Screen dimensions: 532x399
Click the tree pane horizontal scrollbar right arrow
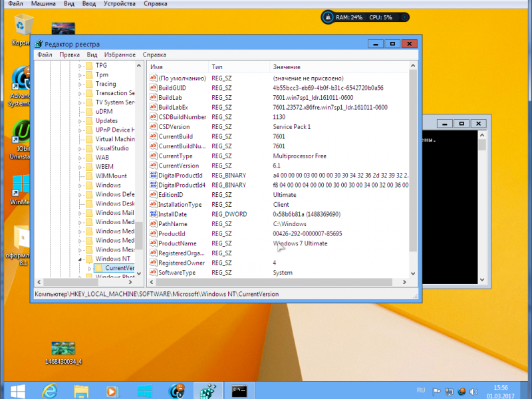(130, 282)
